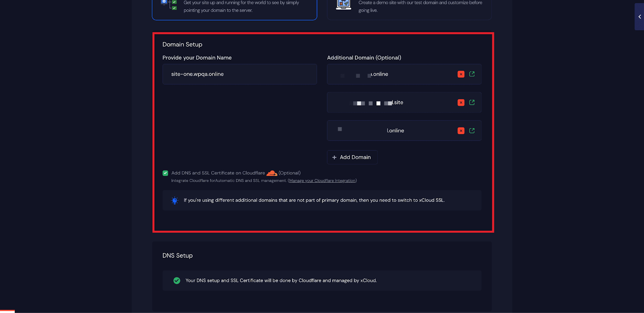644x313 pixels.
Task: Remove the first additional .online domain
Action: pos(461,74)
